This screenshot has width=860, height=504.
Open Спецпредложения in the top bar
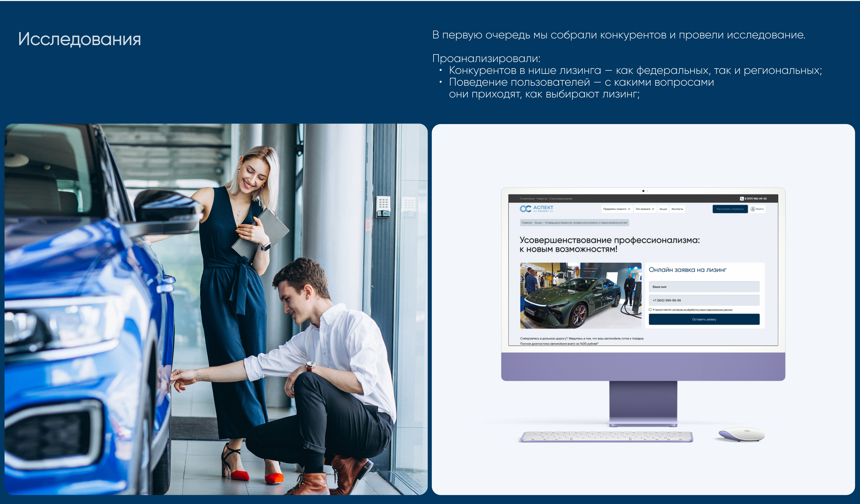click(560, 198)
